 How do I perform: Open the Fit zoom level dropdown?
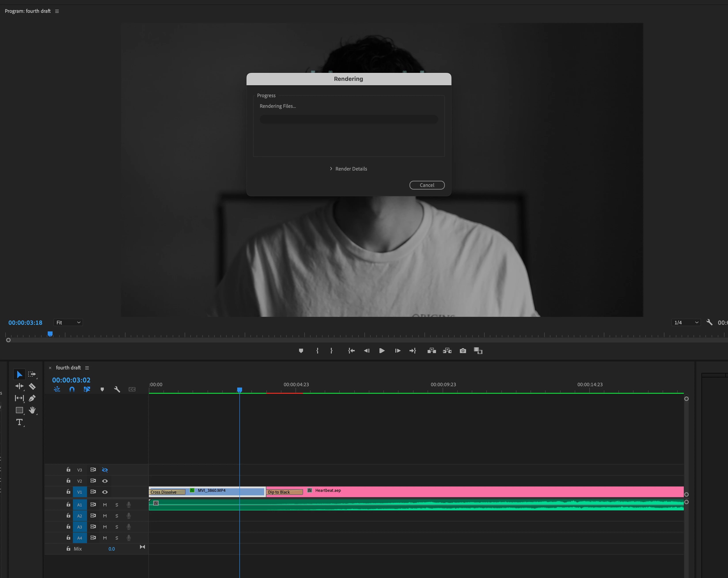pyautogui.click(x=68, y=323)
